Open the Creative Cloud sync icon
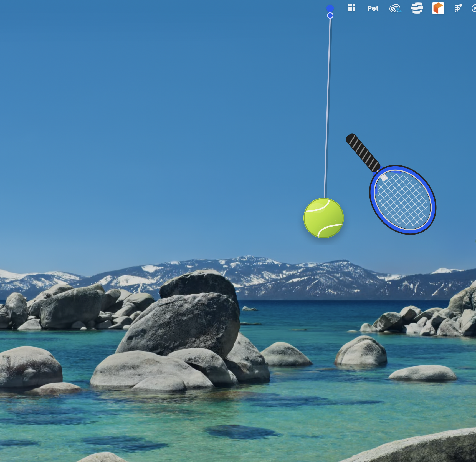 [395, 8]
